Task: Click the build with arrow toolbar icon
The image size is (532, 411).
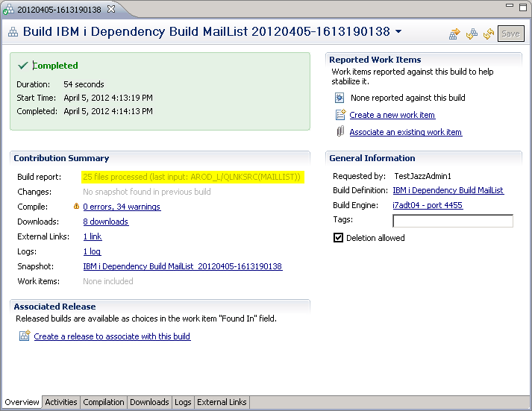Action: coord(454,34)
